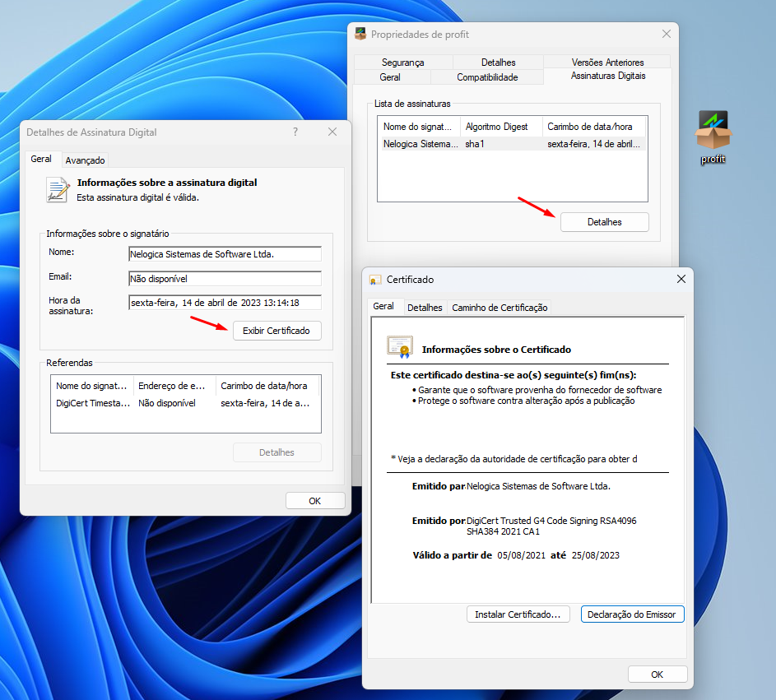Click the Hora da assinatura field
This screenshot has width=776, height=700.
[x=225, y=302]
